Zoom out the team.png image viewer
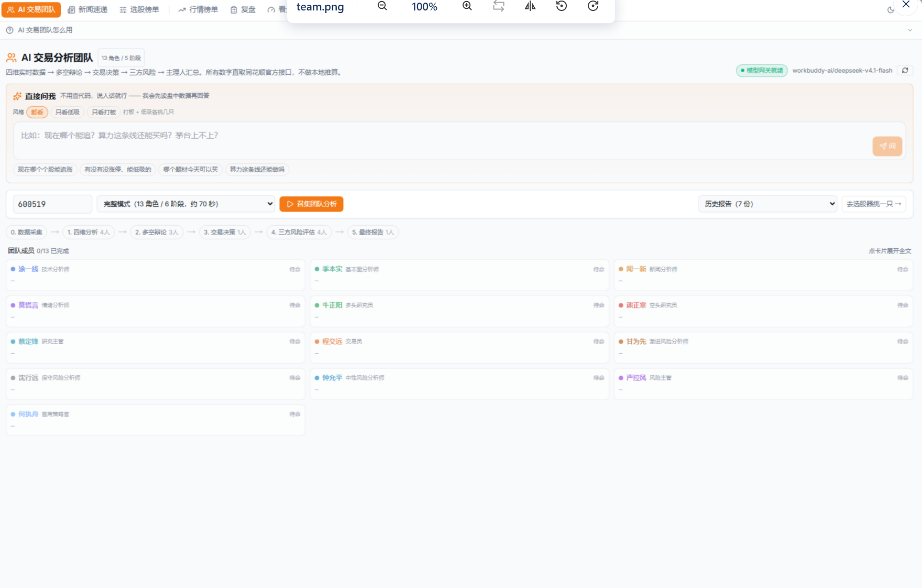 [382, 6]
